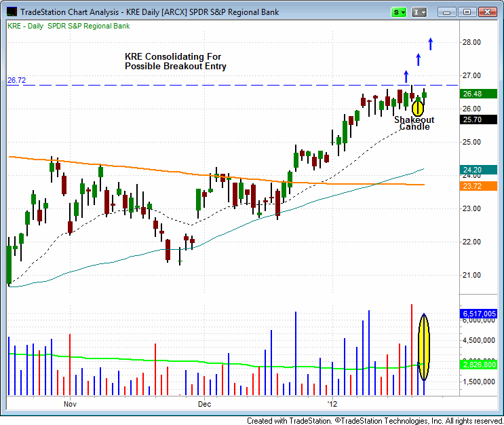
Task: Maximize the Chart Analysis window
Action: pos(467,12)
